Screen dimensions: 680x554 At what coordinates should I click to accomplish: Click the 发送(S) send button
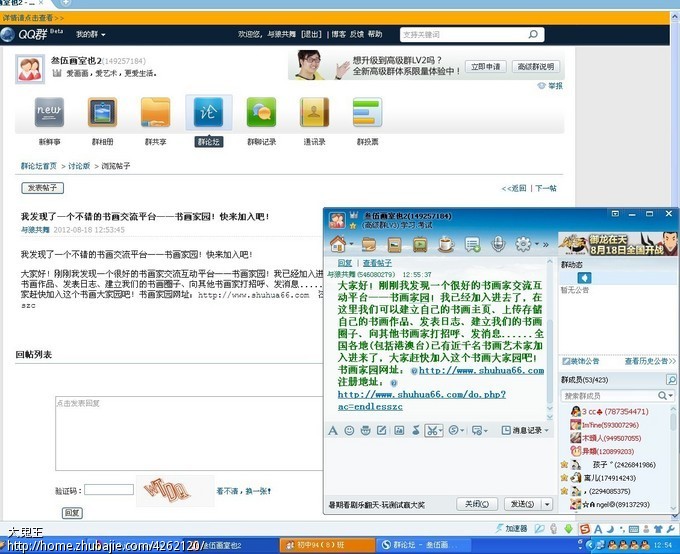point(523,504)
